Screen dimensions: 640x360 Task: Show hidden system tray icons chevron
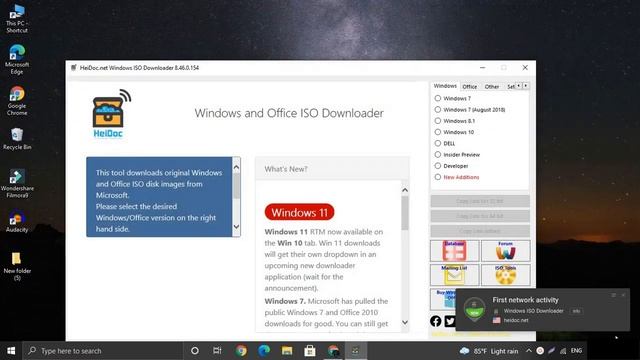[529, 351]
